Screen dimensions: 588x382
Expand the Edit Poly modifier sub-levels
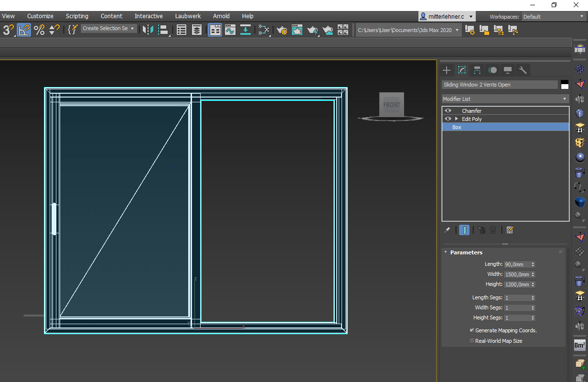tap(456, 119)
